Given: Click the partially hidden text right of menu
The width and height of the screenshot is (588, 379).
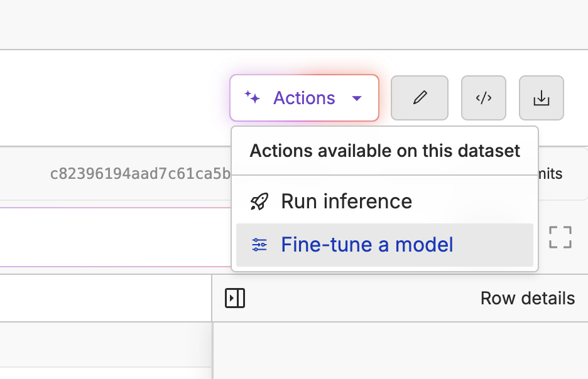Looking at the screenshot, I should [552, 174].
